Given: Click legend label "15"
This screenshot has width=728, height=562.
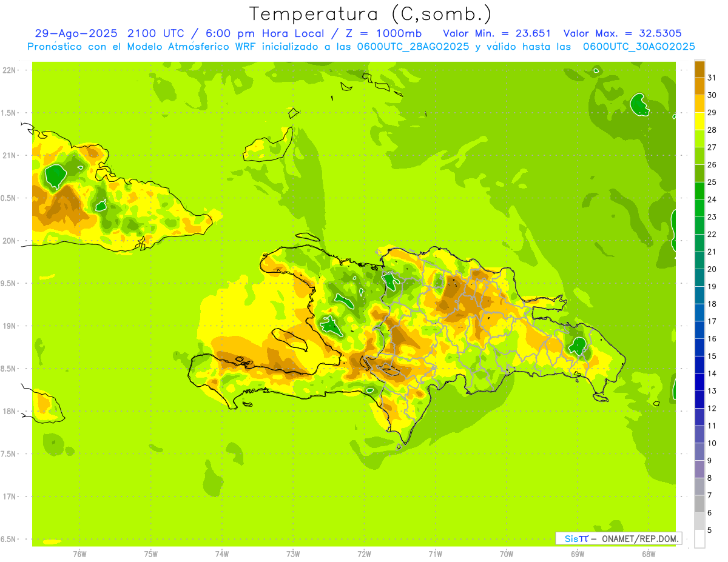Looking at the screenshot, I should click(x=712, y=356).
